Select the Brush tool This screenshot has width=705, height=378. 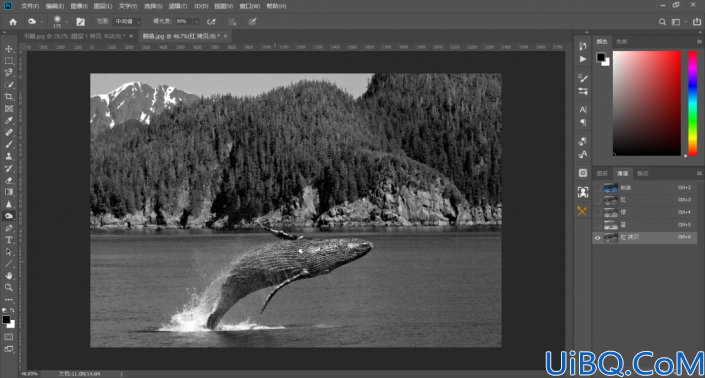[x=9, y=144]
